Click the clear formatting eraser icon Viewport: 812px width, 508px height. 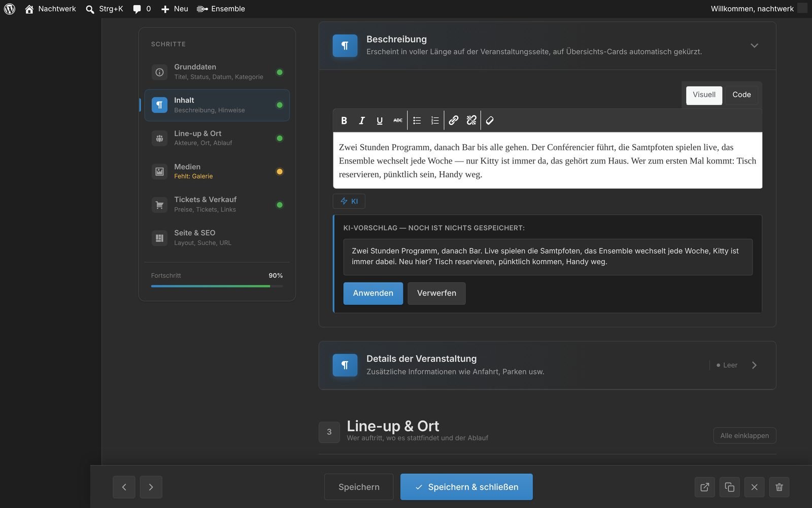(x=490, y=120)
